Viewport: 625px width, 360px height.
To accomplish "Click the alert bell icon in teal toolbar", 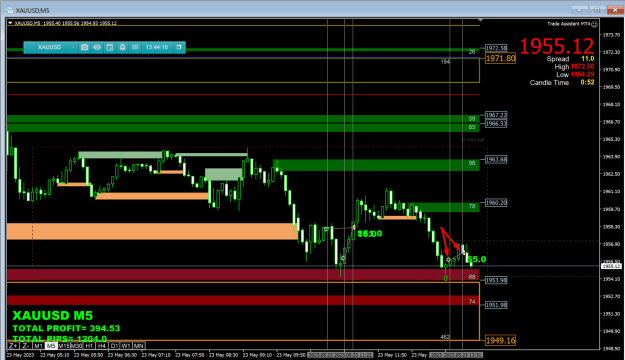I will point(122,47).
